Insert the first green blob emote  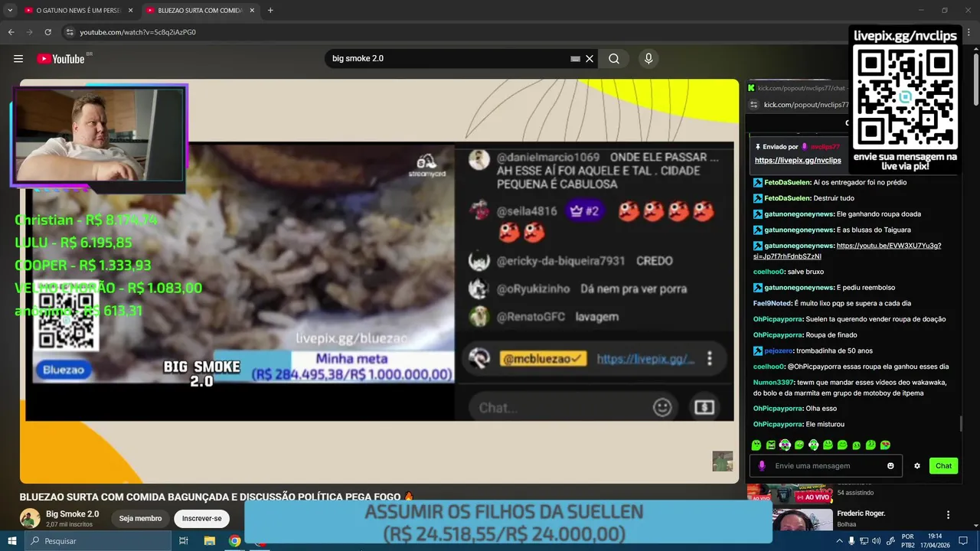pyautogui.click(x=756, y=445)
